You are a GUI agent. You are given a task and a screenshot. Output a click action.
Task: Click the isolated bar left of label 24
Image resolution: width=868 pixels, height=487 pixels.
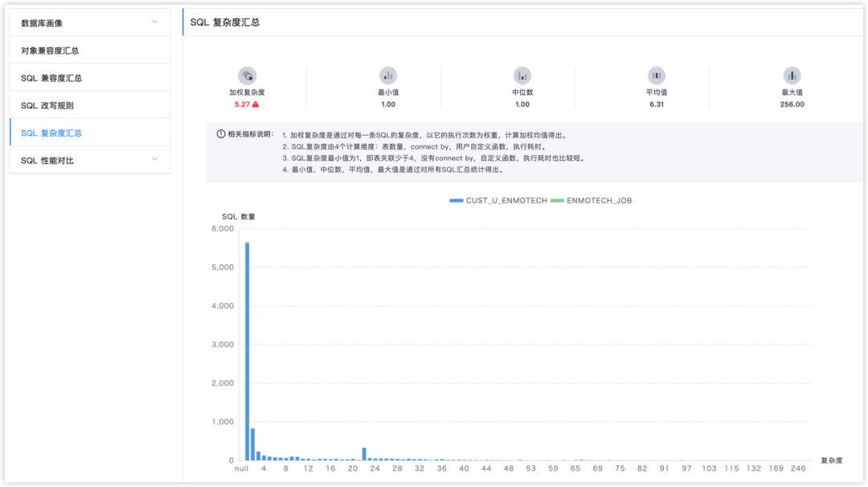pos(364,454)
